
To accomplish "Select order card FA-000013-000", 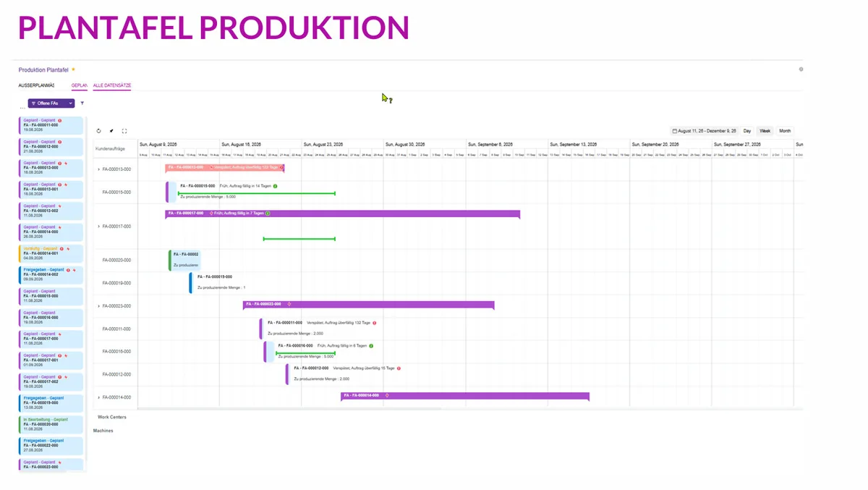I will [x=51, y=167].
